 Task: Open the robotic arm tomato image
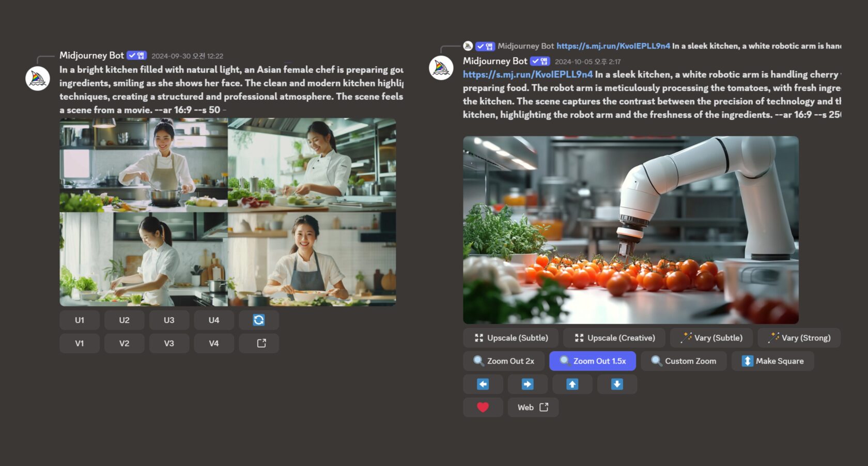coord(630,230)
